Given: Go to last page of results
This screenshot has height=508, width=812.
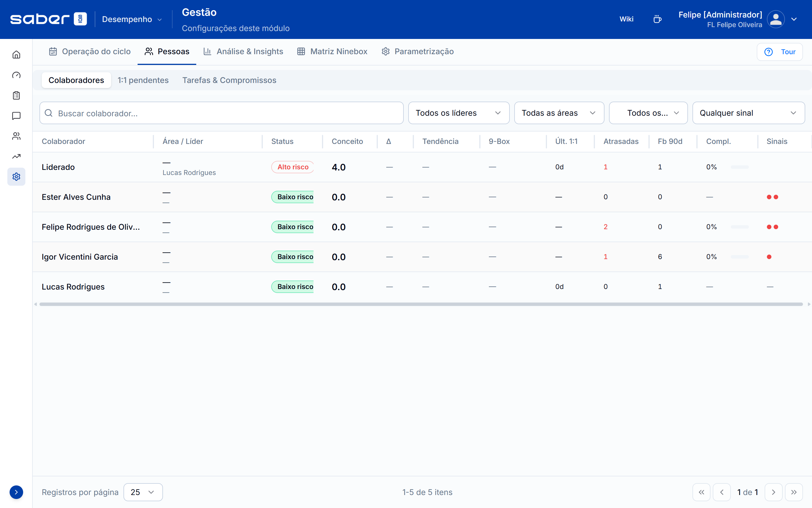Looking at the screenshot, I should [x=794, y=492].
